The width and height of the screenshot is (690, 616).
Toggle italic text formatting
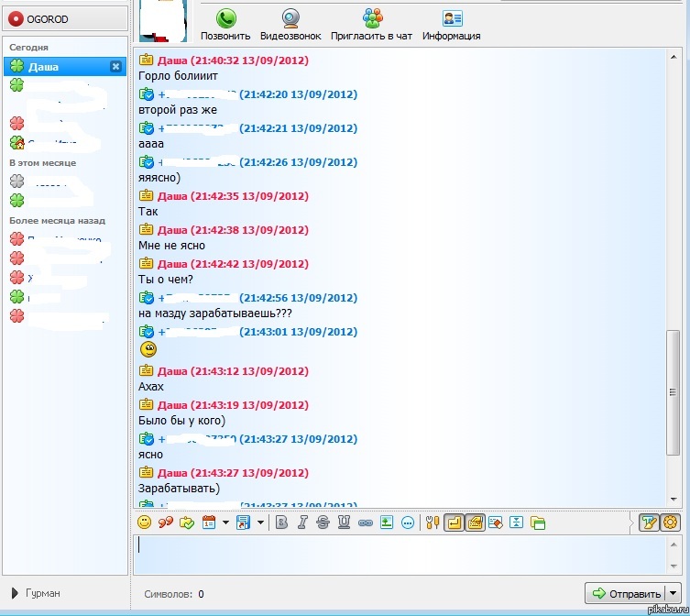(302, 522)
